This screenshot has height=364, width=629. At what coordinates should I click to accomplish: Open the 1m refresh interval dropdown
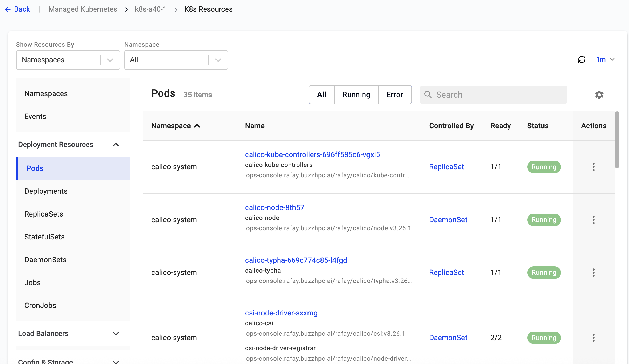click(x=605, y=59)
